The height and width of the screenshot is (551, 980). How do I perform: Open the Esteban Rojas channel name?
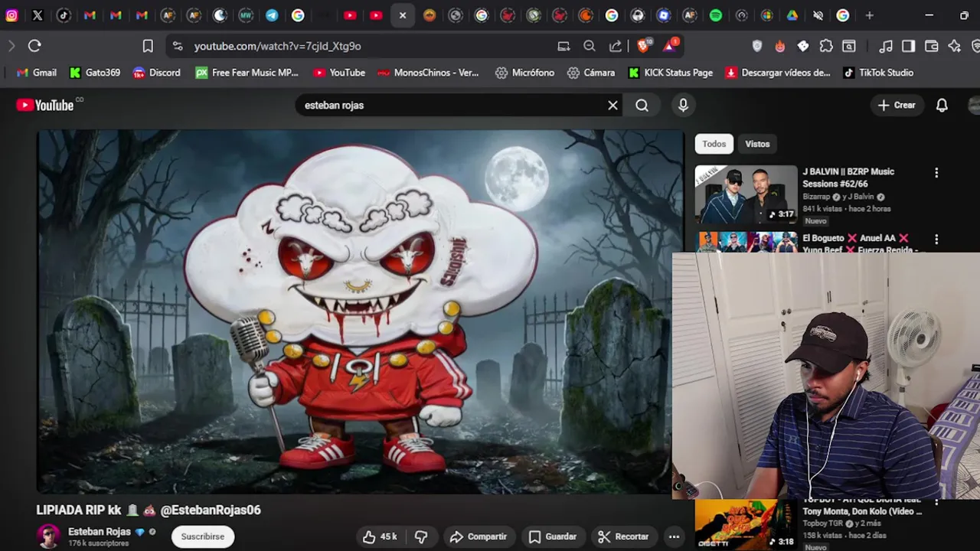click(x=100, y=531)
